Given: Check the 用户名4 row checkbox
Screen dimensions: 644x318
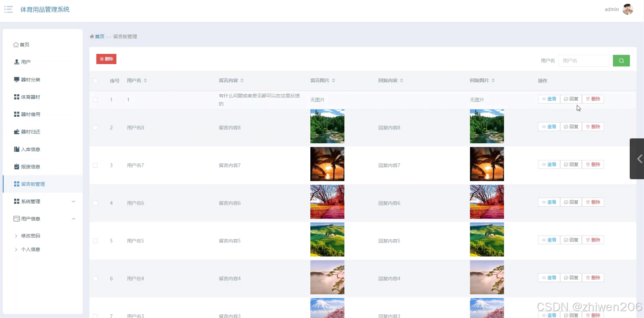Looking at the screenshot, I should 95,279.
